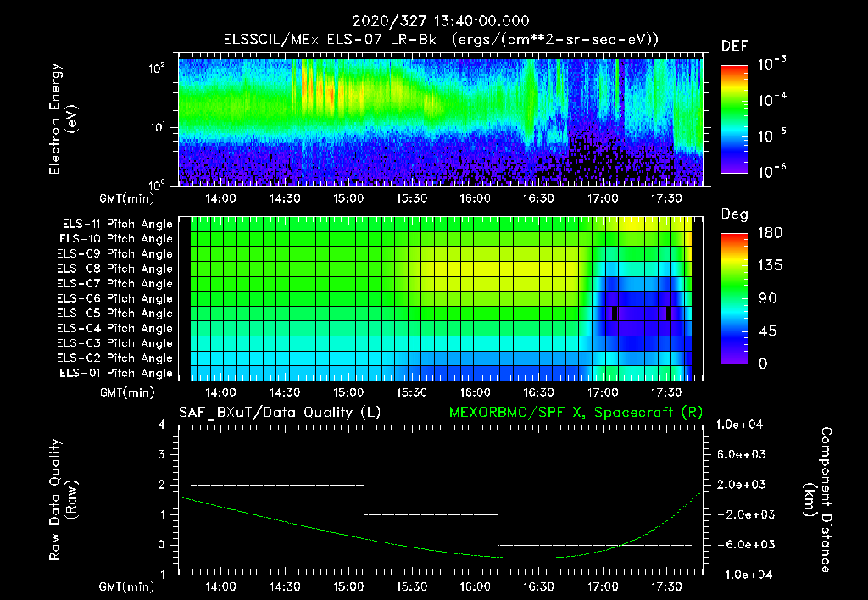Click the 16:30 tick label under the pitch angle plot
Viewport: 868px width, 600px height.
pos(538,392)
